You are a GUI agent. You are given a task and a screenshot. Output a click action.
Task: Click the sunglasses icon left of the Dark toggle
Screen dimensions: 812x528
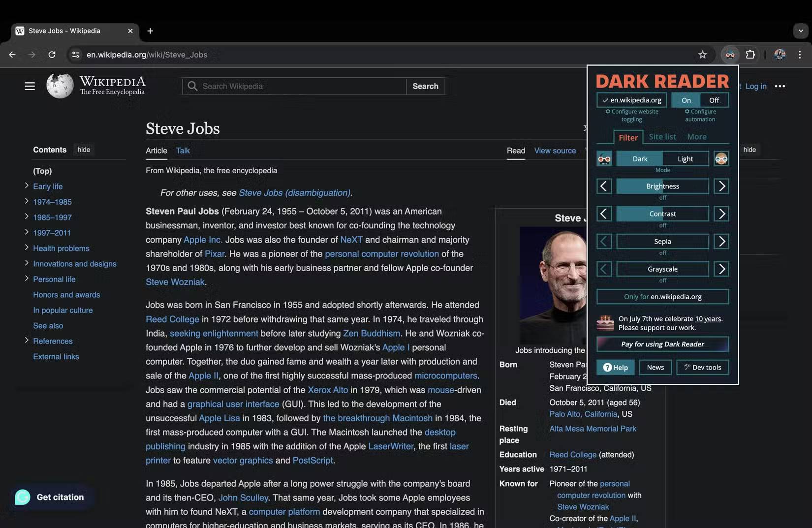[604, 158]
